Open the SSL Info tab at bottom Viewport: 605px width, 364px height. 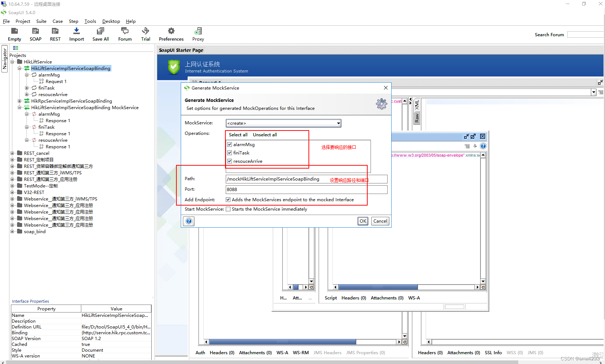(493, 353)
